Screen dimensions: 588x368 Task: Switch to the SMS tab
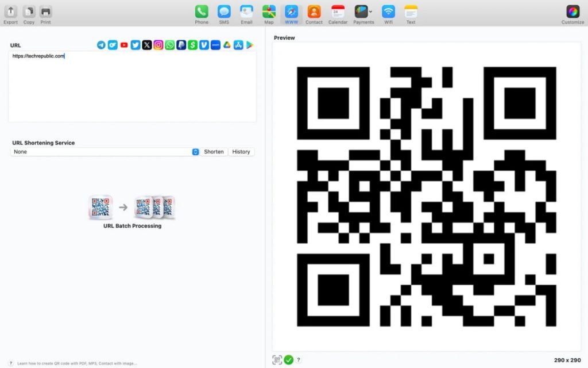tap(224, 11)
